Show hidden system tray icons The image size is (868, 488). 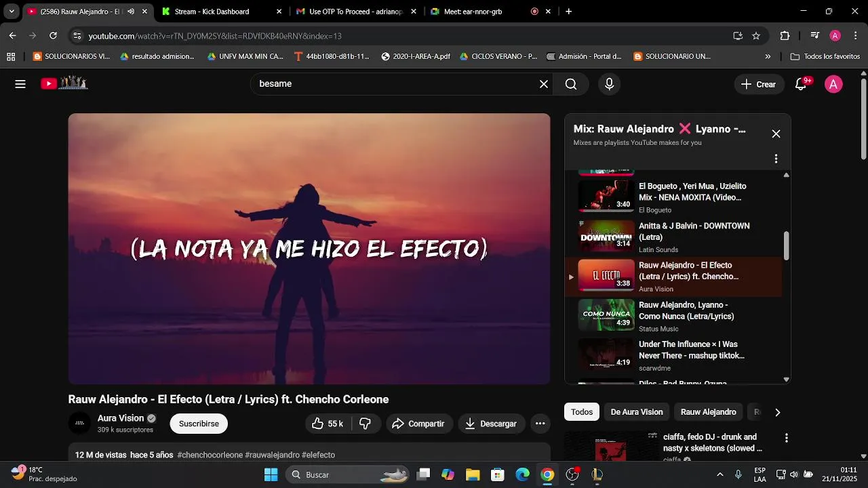tap(719, 474)
